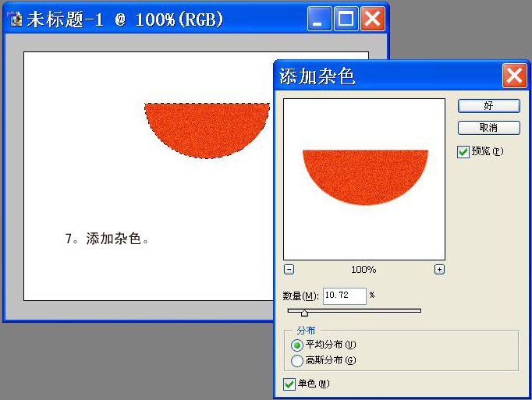532x400 pixels.
Task: Close the 添加杂色 dialog
Action: (514, 76)
